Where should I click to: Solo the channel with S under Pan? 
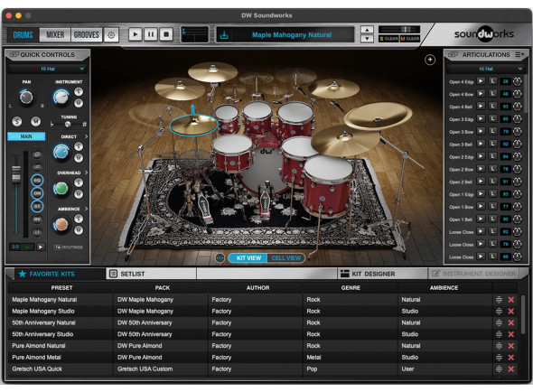pos(16,121)
